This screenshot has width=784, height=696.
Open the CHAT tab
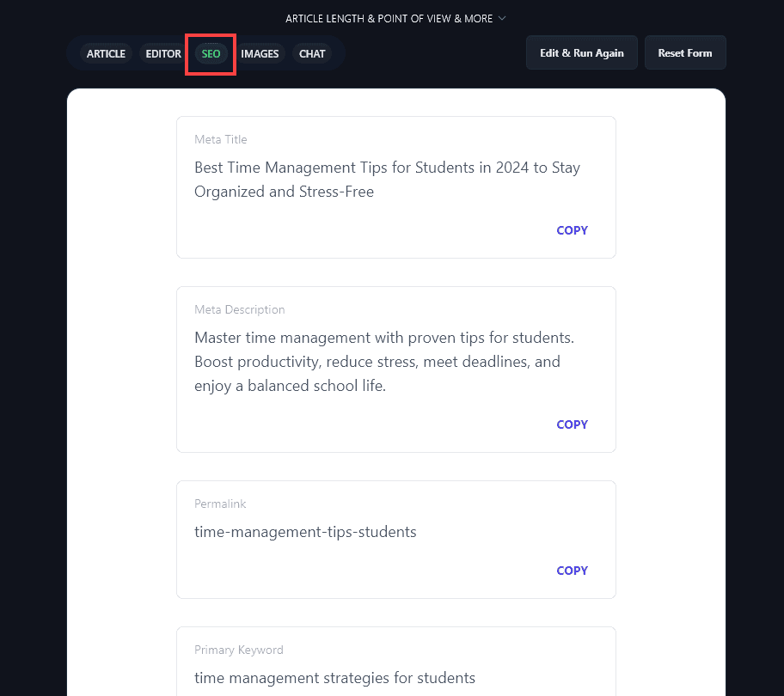pos(312,53)
